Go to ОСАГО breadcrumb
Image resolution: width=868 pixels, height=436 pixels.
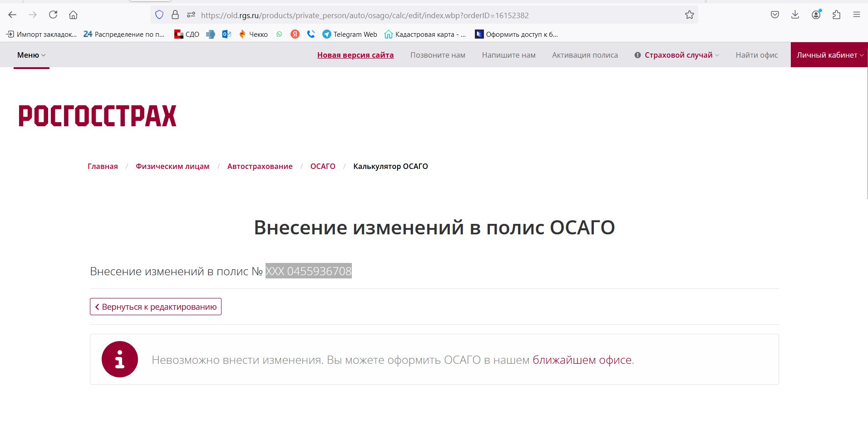point(323,166)
